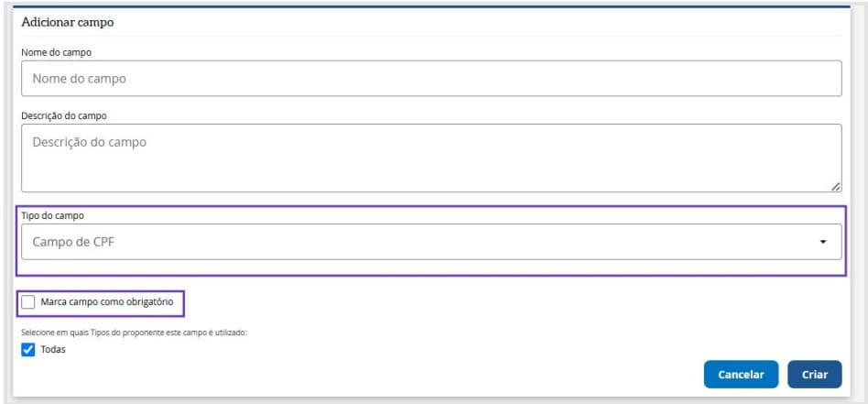Click the empty square box icon for obrigatório
The height and width of the screenshot is (404, 868).
[28, 301]
